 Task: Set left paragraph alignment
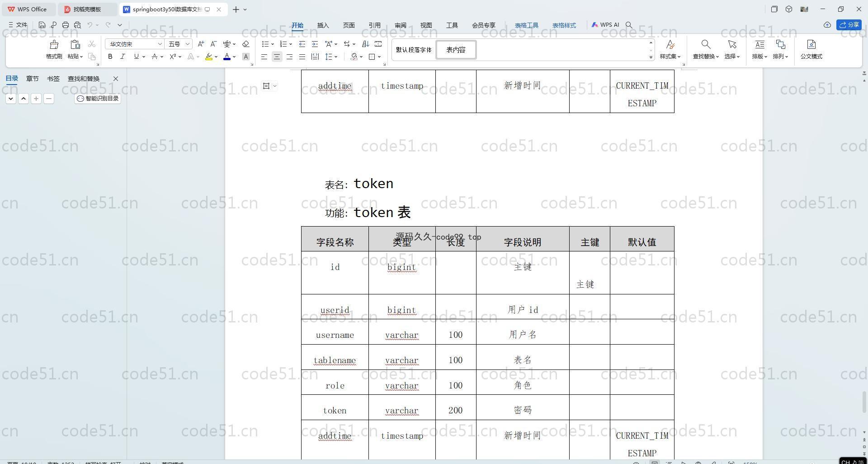click(264, 57)
